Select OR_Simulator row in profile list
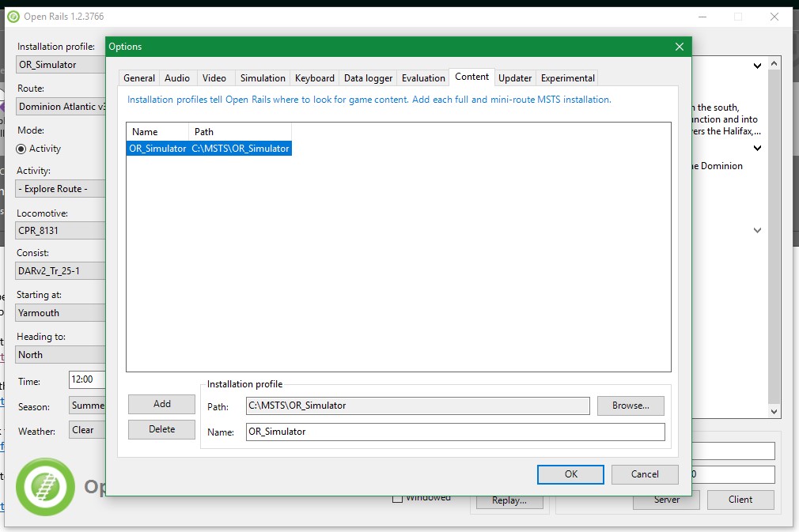The image size is (799, 532). 209,149
